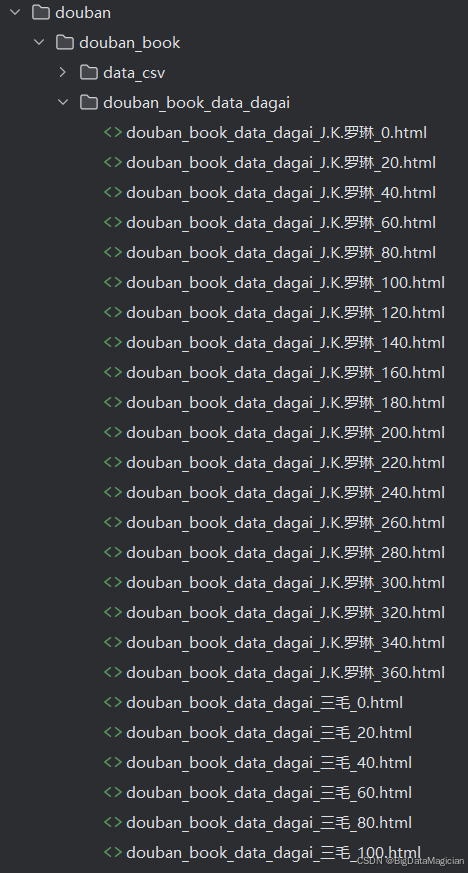Open douban_book_data_dagai_三毛_80.html file
468x873 pixels.
pyautogui.click(x=269, y=823)
